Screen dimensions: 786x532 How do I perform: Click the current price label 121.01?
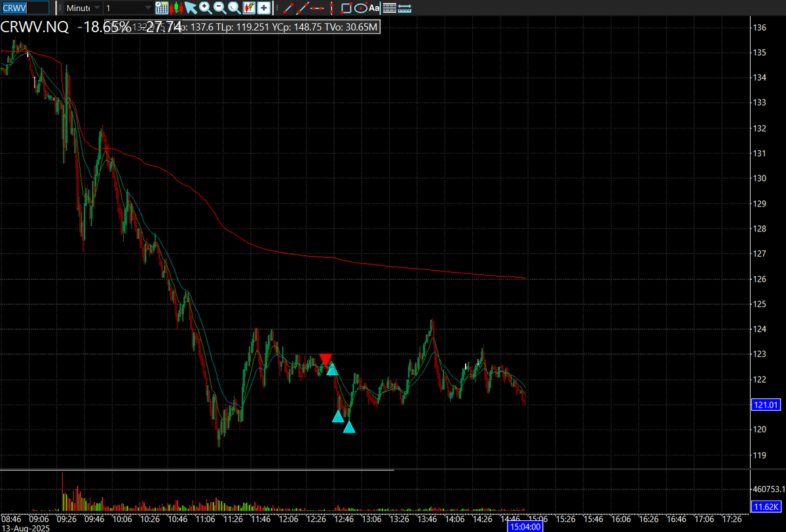point(766,406)
